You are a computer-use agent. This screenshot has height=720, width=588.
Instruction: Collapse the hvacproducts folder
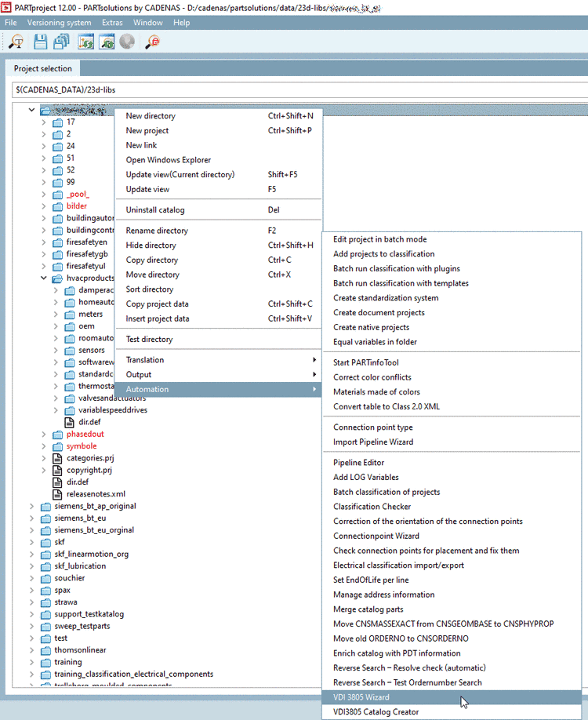tap(44, 278)
